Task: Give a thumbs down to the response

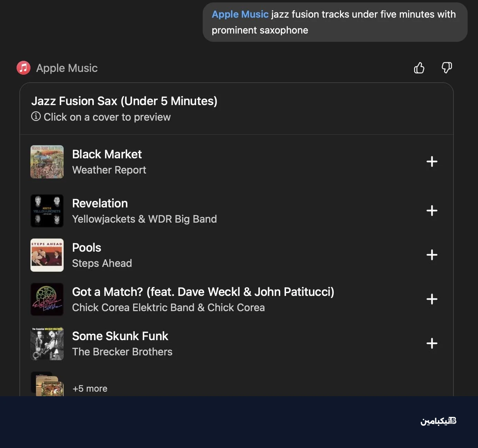Action: (447, 68)
